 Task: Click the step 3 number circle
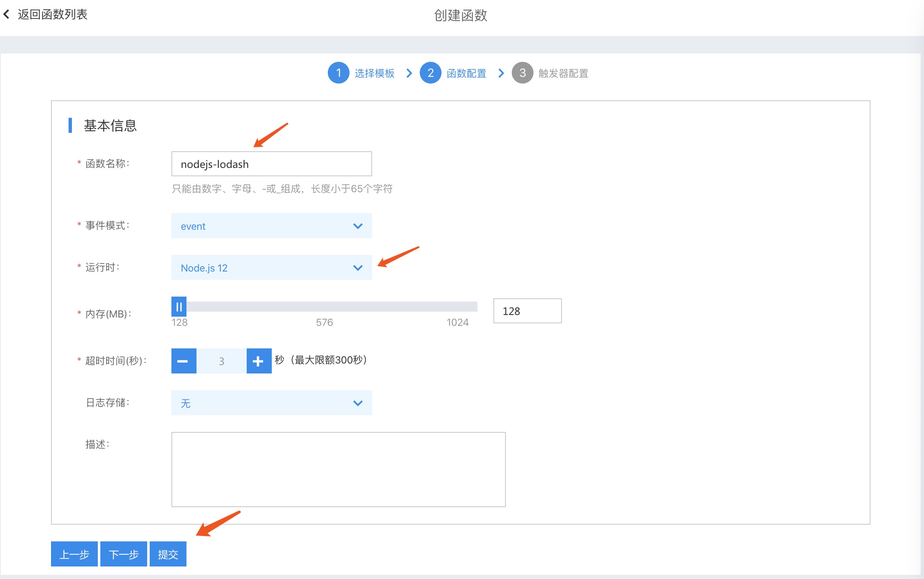(x=523, y=73)
